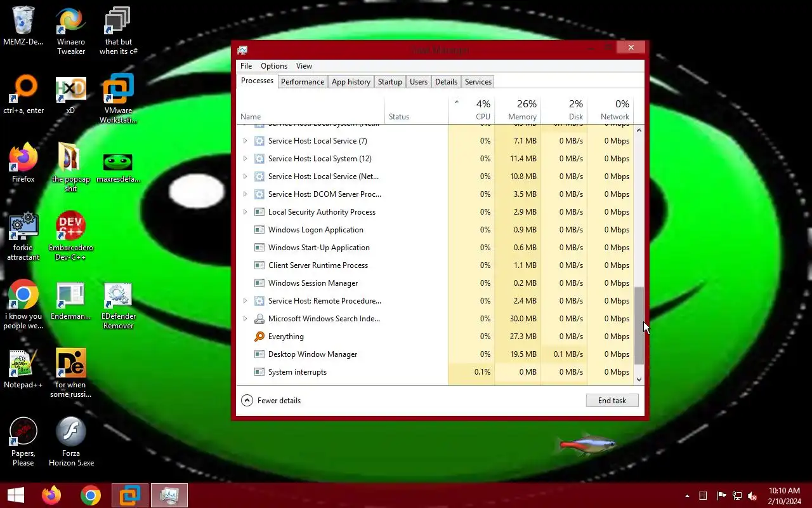Launch Chrome from the taskbar
Viewport: 812px width, 508px height.
(91, 495)
